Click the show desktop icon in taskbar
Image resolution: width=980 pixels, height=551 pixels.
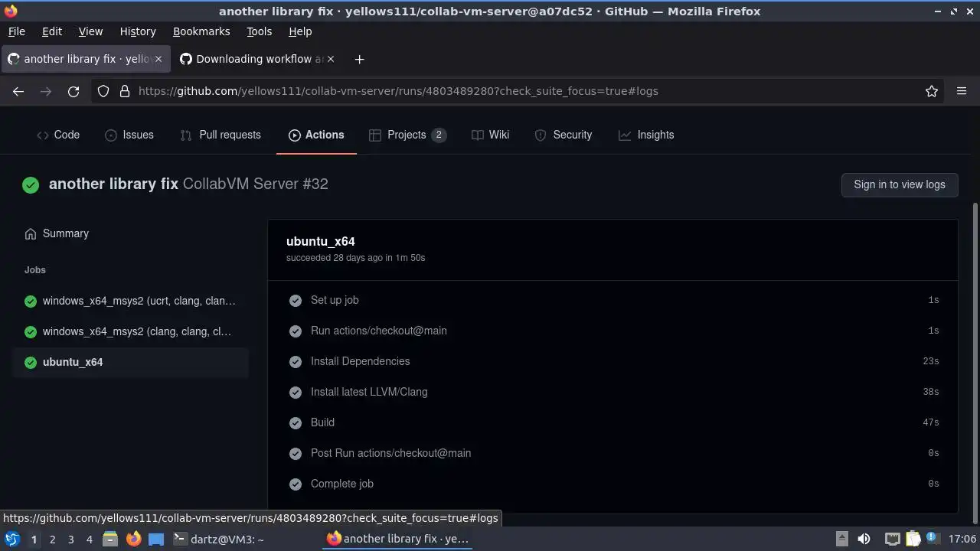pyautogui.click(x=156, y=539)
